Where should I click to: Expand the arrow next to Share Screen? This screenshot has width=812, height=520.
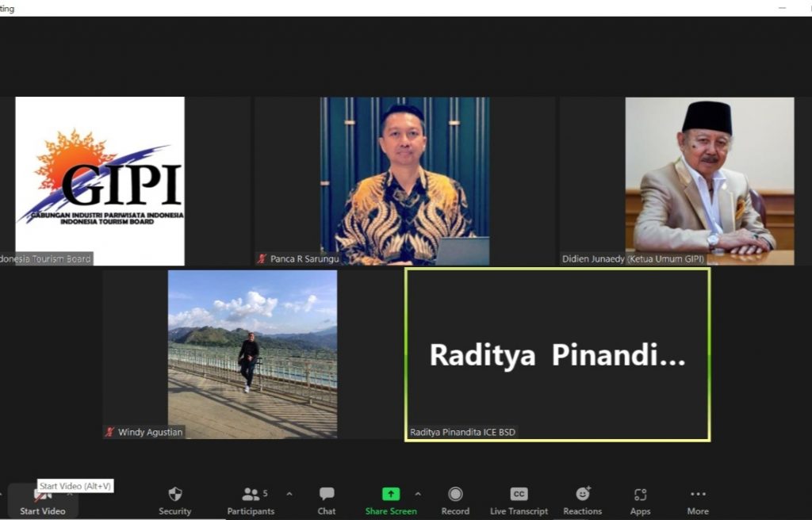click(418, 494)
